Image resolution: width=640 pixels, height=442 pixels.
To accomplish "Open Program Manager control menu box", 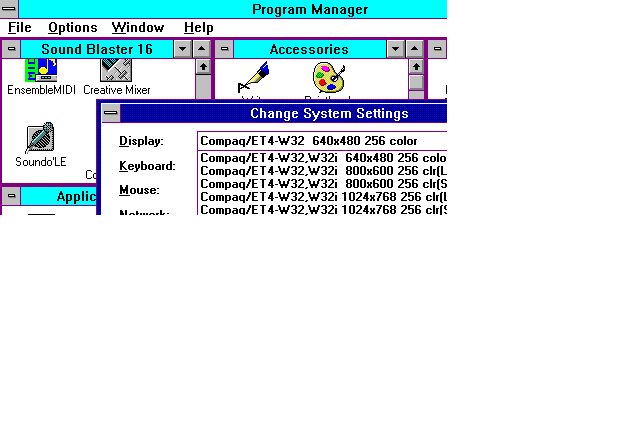I will pos(9,9).
